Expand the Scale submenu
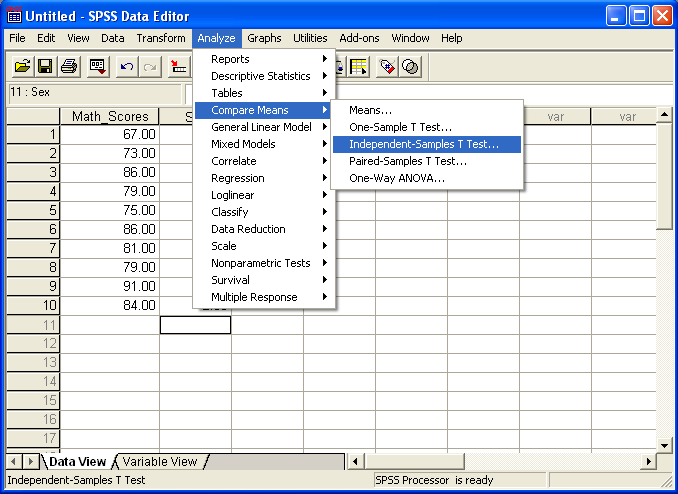 coord(264,246)
